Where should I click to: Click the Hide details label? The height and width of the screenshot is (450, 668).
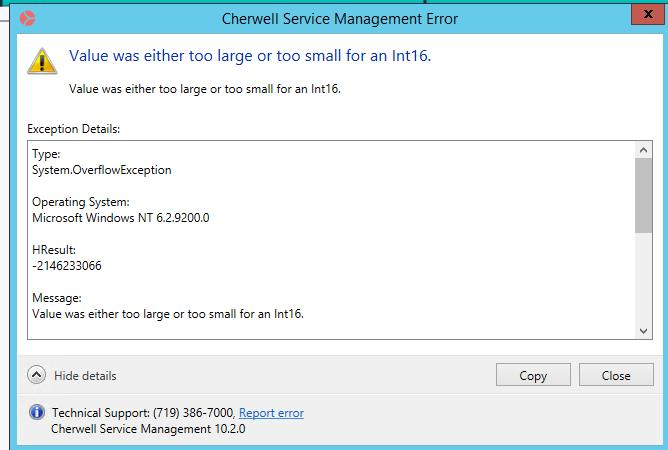[85, 376]
